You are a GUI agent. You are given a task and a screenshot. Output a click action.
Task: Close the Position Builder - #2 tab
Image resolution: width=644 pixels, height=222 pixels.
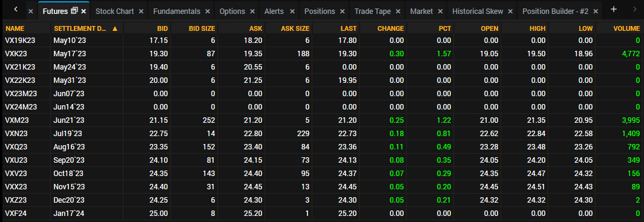596,11
